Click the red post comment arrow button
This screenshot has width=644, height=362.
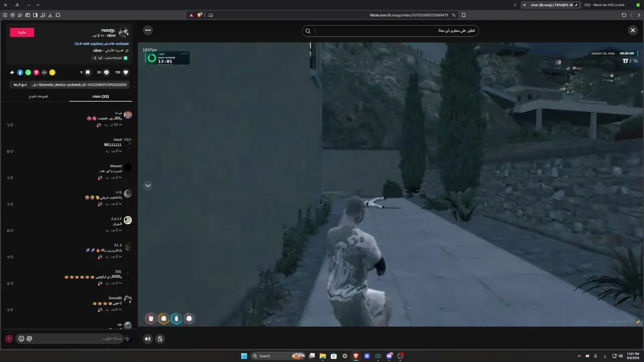coord(9,339)
